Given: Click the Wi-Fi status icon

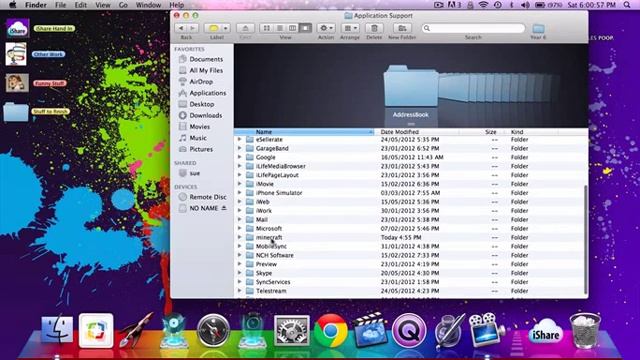Looking at the screenshot, I should coord(484,5).
